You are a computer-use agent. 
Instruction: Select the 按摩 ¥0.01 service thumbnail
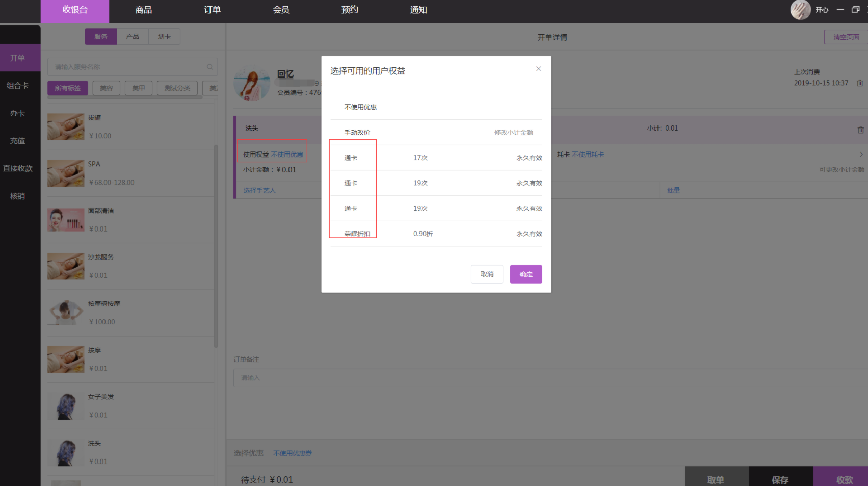pyautogui.click(x=66, y=359)
